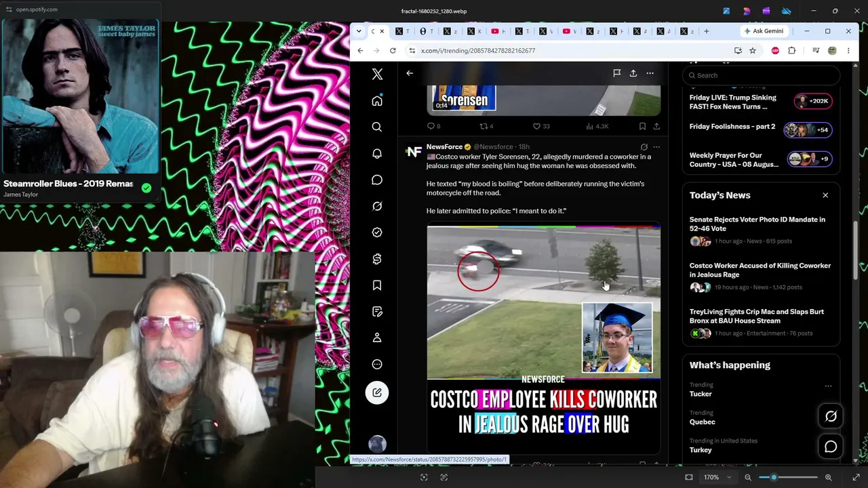Enter full screen in image viewer
Viewport: 868px width, 488px height.
(x=856, y=477)
